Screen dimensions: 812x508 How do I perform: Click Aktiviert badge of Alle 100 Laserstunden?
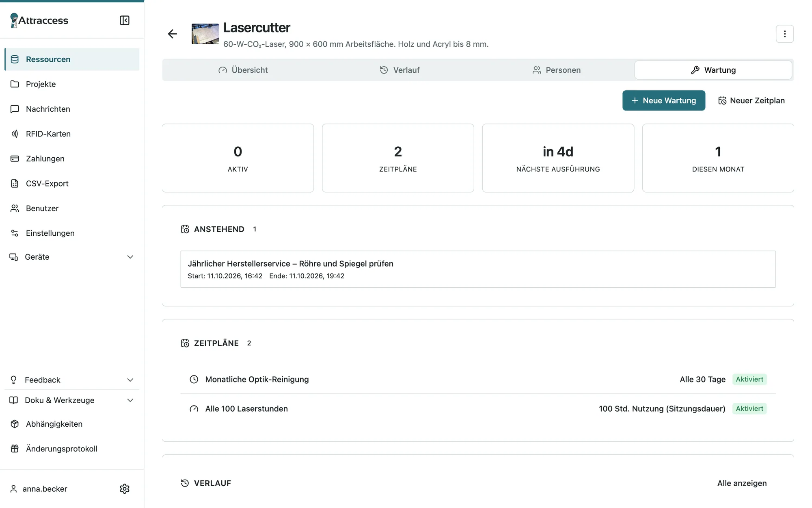[749, 408]
